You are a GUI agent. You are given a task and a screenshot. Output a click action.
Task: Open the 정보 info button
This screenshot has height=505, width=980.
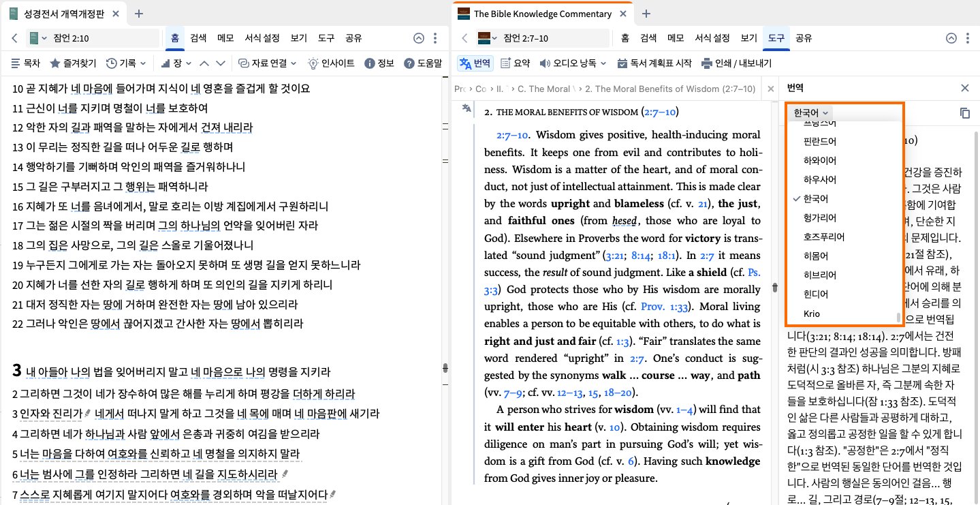pyautogui.click(x=379, y=63)
